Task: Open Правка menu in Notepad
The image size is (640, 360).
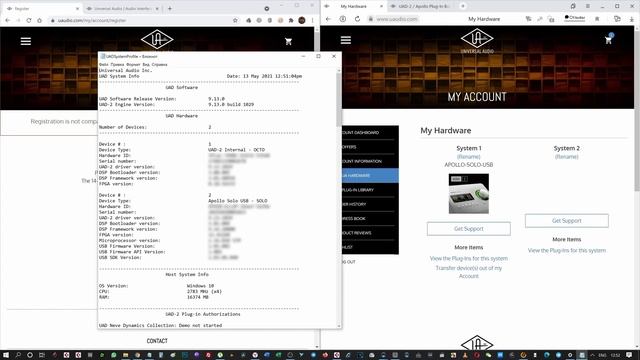Action: click(117, 64)
